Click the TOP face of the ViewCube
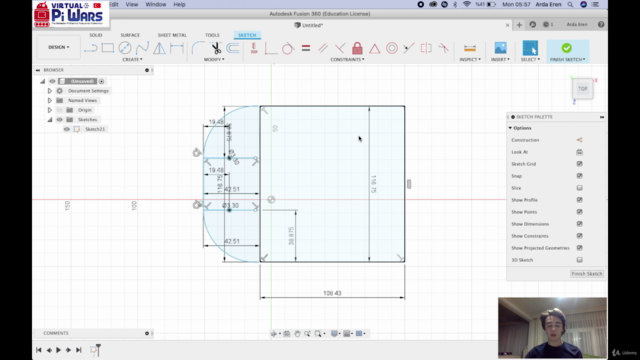This screenshot has height=360, width=640. click(x=582, y=89)
